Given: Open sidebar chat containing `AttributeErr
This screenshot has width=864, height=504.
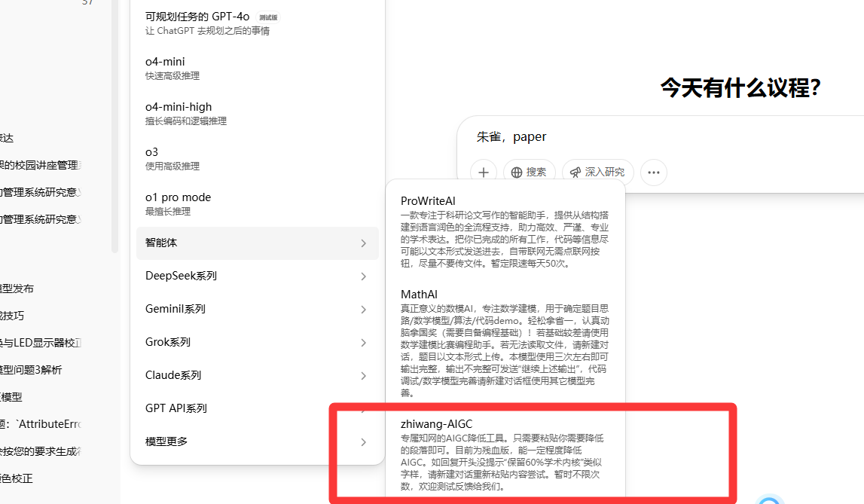Looking at the screenshot, I should click(x=40, y=424).
